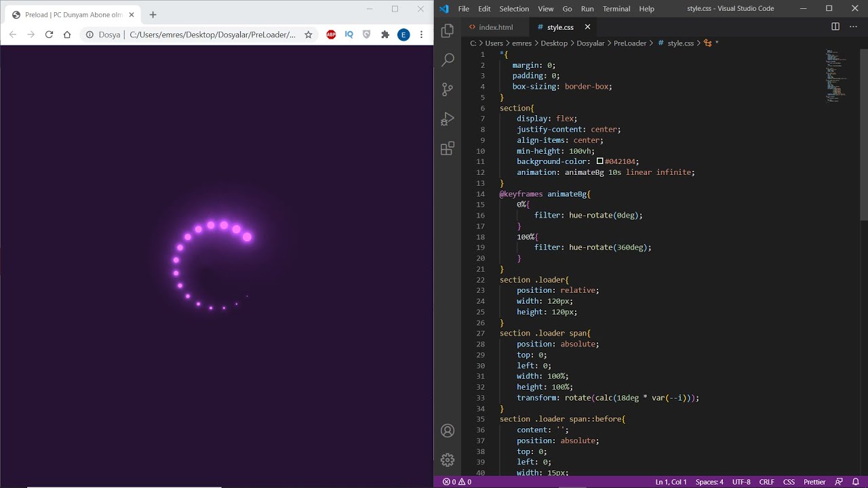Click the CSS language mode indicator
Viewport: 868px width, 488px height.
click(x=789, y=482)
